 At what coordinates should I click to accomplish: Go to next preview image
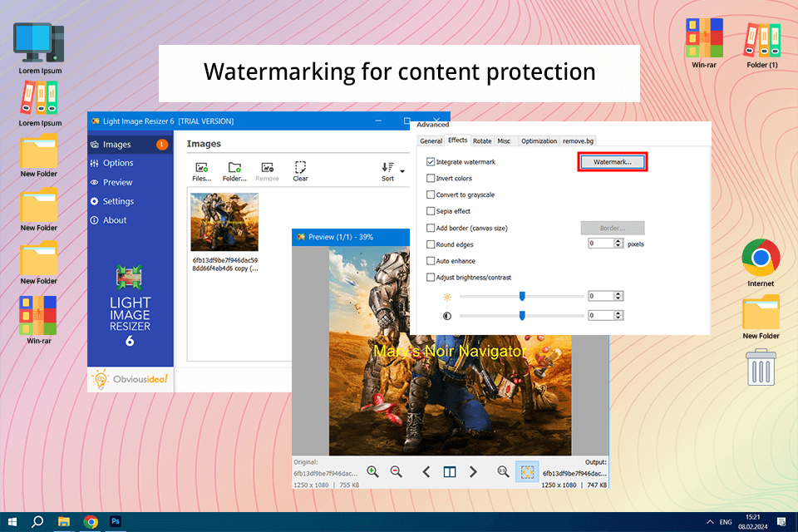point(473,472)
